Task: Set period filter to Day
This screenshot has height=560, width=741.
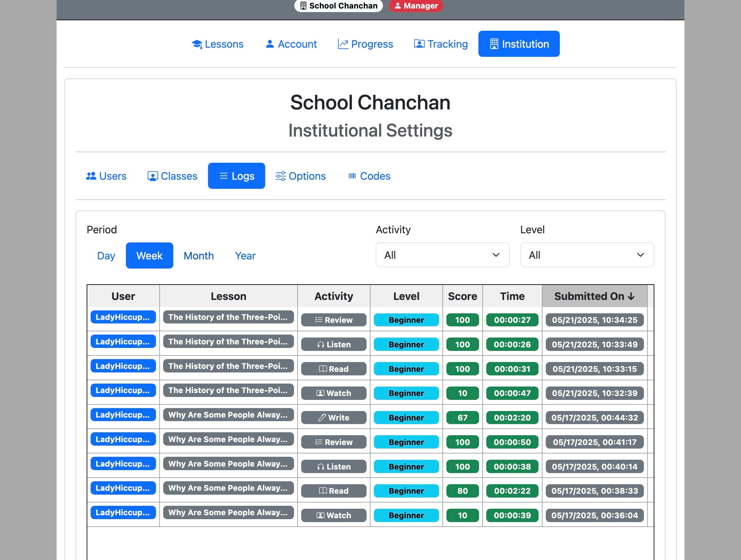Action: click(106, 255)
